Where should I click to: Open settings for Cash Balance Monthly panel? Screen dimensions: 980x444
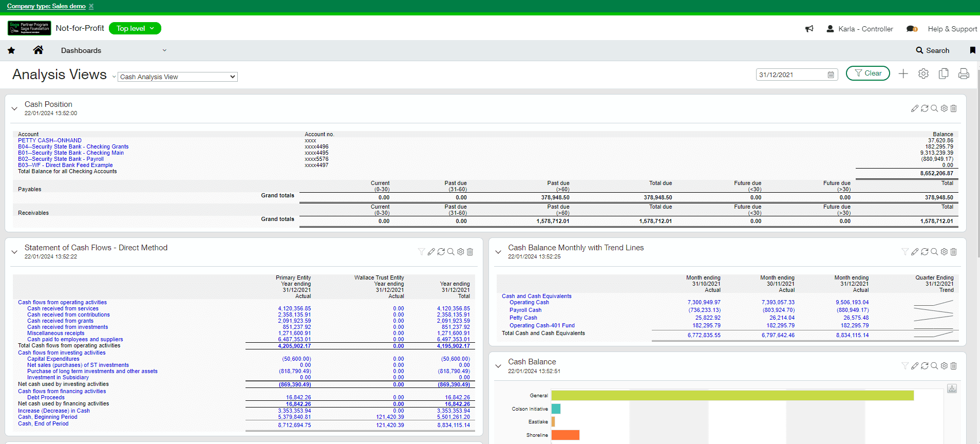coord(944,252)
